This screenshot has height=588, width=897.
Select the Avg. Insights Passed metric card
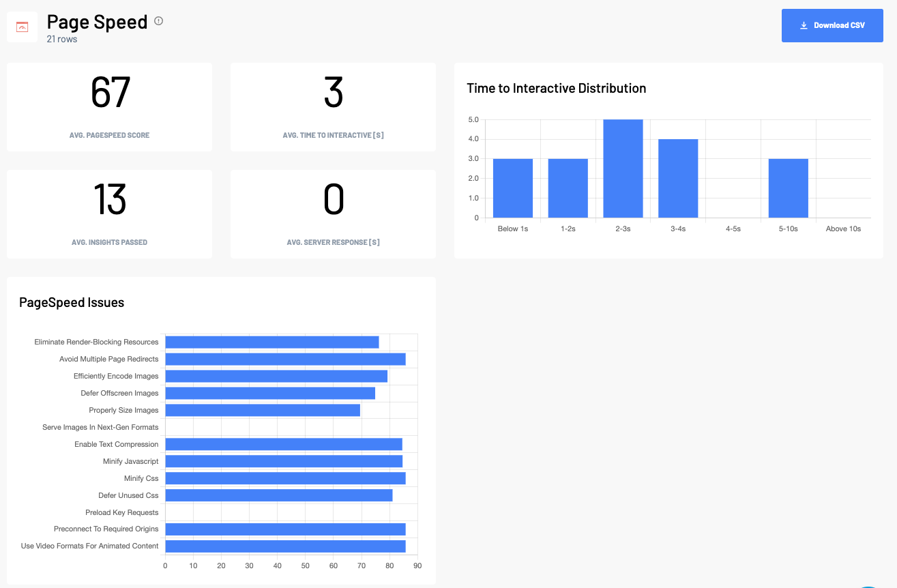[109, 214]
